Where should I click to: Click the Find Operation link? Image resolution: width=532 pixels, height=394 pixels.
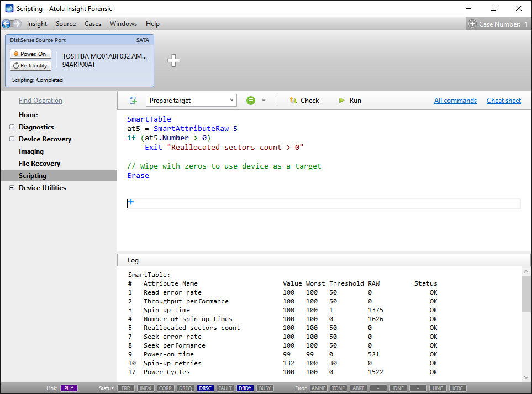pyautogui.click(x=40, y=101)
